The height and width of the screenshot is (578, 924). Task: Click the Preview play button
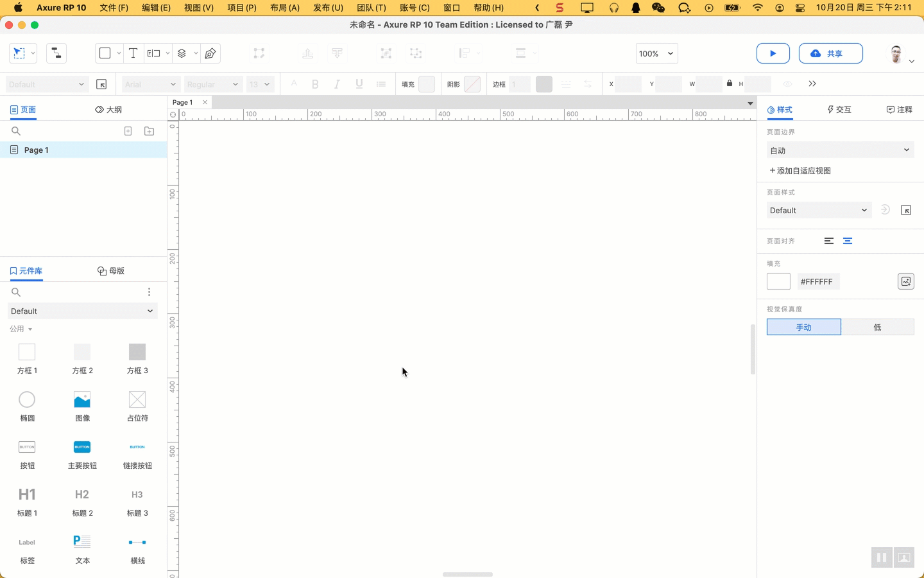[773, 53]
